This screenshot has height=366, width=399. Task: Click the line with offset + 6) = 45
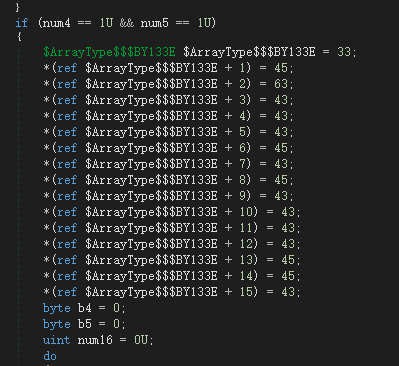click(168, 148)
